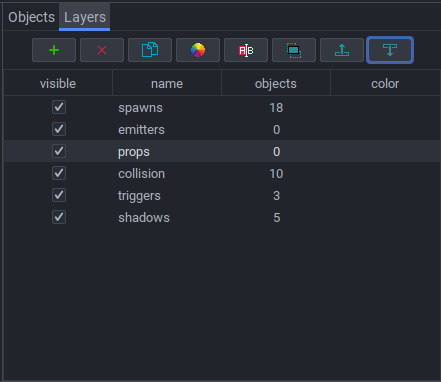Click the object count 3 for triggers
Image resolution: width=441 pixels, height=382 pixels.
tap(277, 196)
